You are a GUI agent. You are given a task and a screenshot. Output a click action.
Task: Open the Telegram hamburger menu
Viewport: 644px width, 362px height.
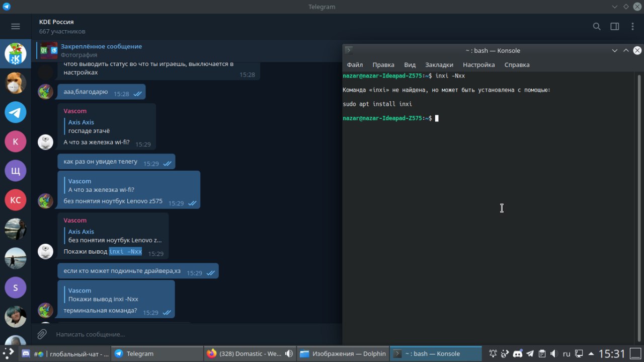tap(16, 27)
